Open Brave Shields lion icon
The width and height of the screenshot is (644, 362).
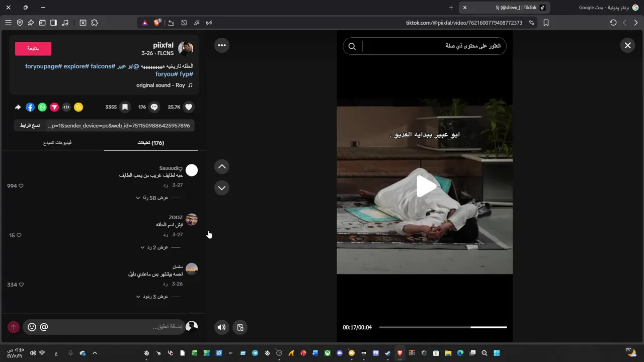coord(157,23)
